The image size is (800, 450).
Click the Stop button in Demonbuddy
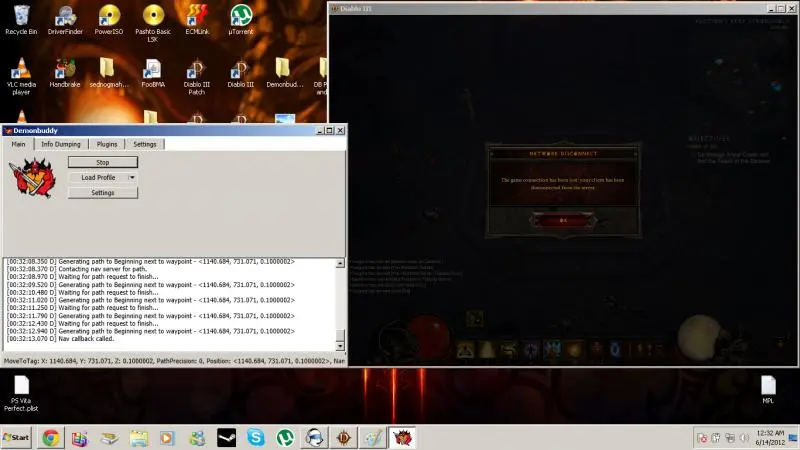point(102,162)
